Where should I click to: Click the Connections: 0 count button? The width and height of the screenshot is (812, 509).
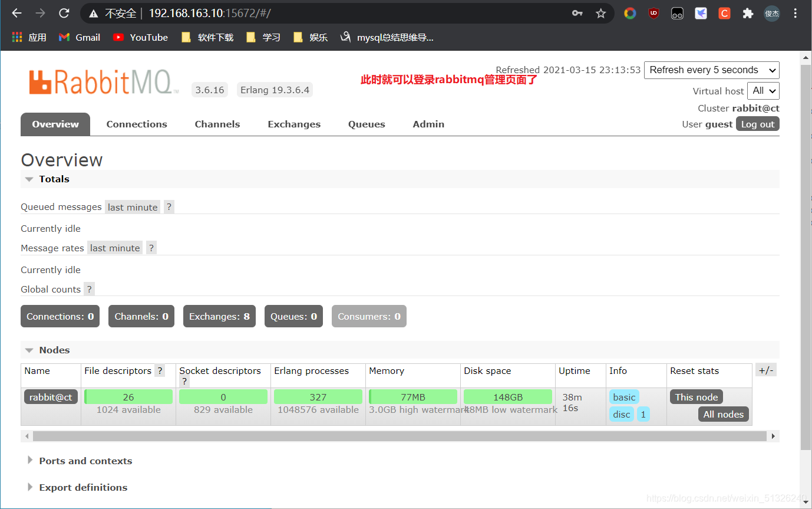(60, 316)
